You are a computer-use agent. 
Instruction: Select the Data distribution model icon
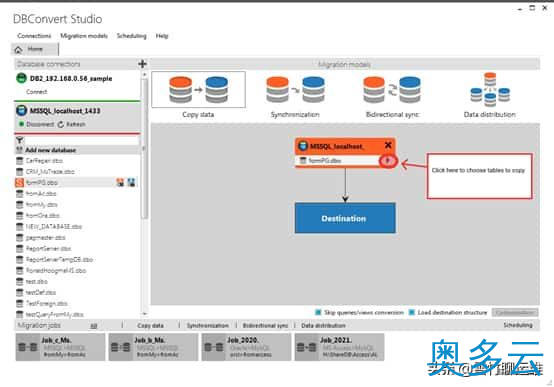coord(490,89)
